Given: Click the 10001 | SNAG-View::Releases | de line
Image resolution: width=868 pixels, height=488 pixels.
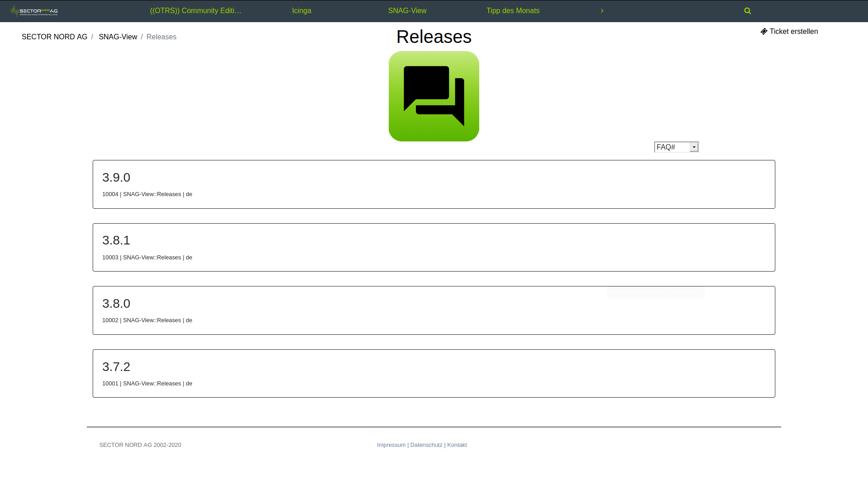Looking at the screenshot, I should 147,384.
